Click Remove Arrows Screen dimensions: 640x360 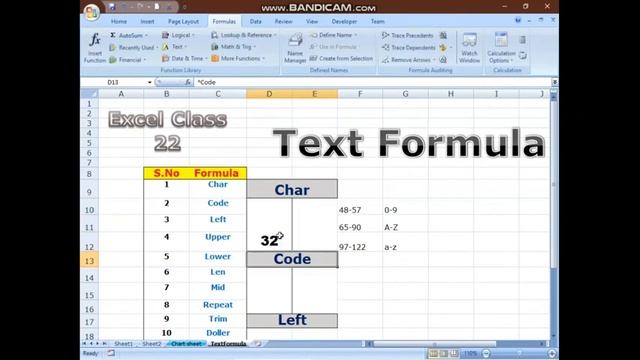click(407, 60)
